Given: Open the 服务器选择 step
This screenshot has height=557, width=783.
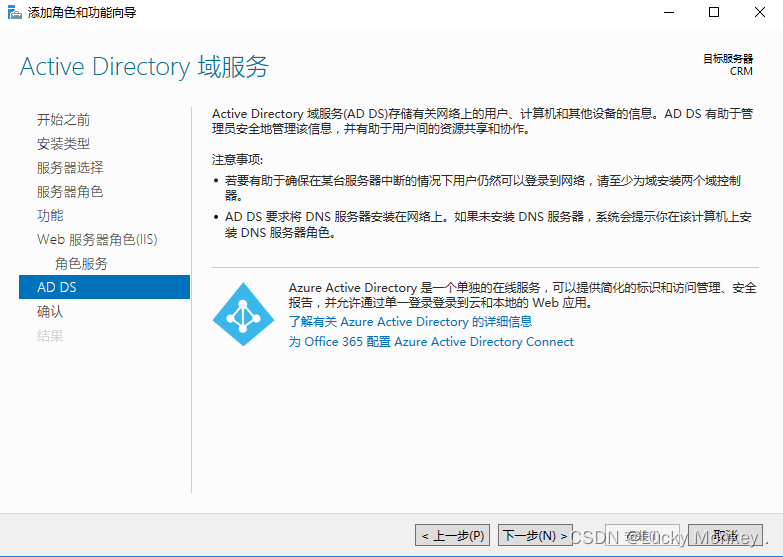Looking at the screenshot, I should pyautogui.click(x=70, y=168).
